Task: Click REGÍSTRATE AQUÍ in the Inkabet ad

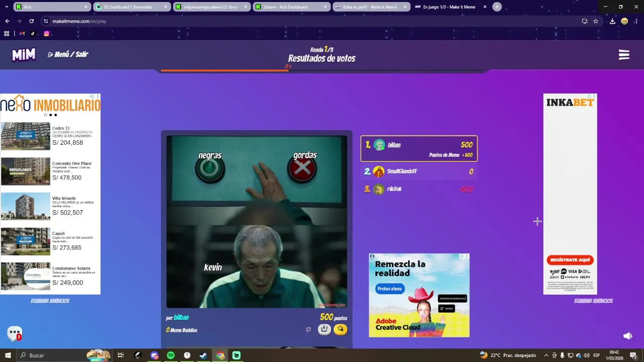Action: tap(570, 260)
